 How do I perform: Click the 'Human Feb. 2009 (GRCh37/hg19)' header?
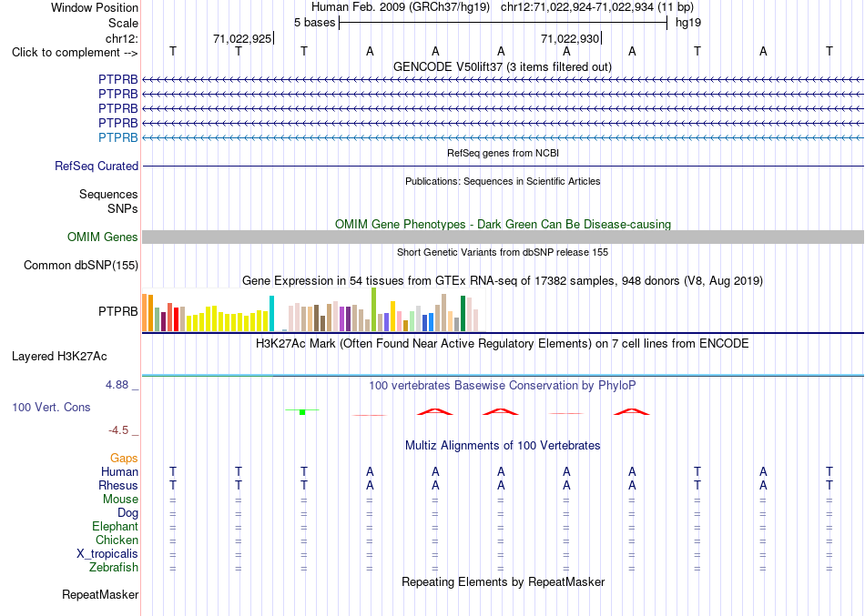click(x=401, y=7)
